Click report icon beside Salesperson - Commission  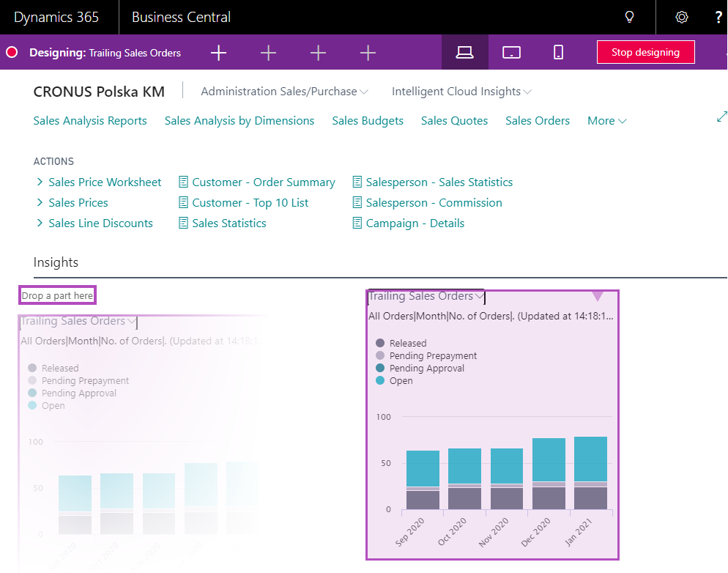(x=357, y=202)
